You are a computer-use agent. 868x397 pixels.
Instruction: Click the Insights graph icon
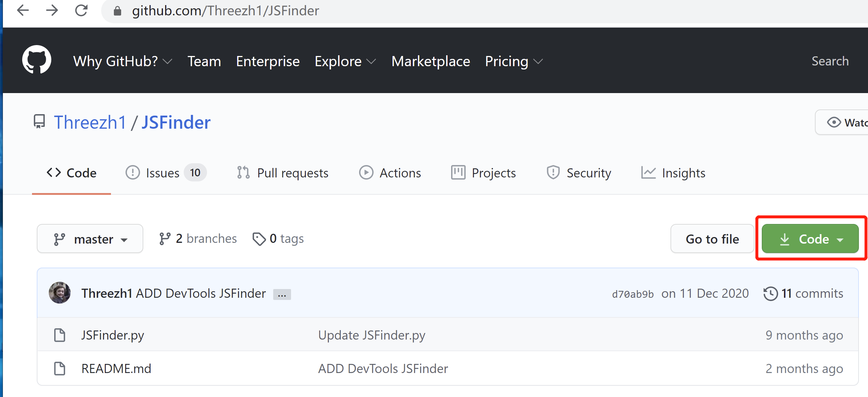[648, 173]
